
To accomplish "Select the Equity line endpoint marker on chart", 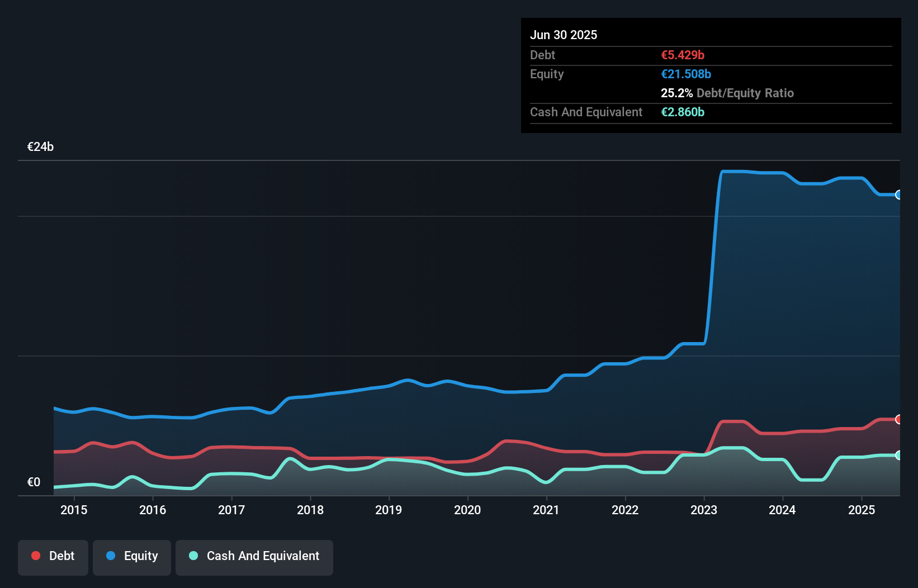I will tap(899, 195).
